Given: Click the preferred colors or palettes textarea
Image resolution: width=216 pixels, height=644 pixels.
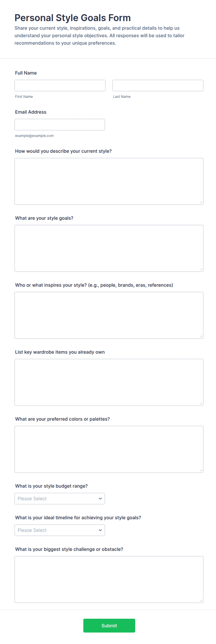Looking at the screenshot, I should (x=109, y=449).
